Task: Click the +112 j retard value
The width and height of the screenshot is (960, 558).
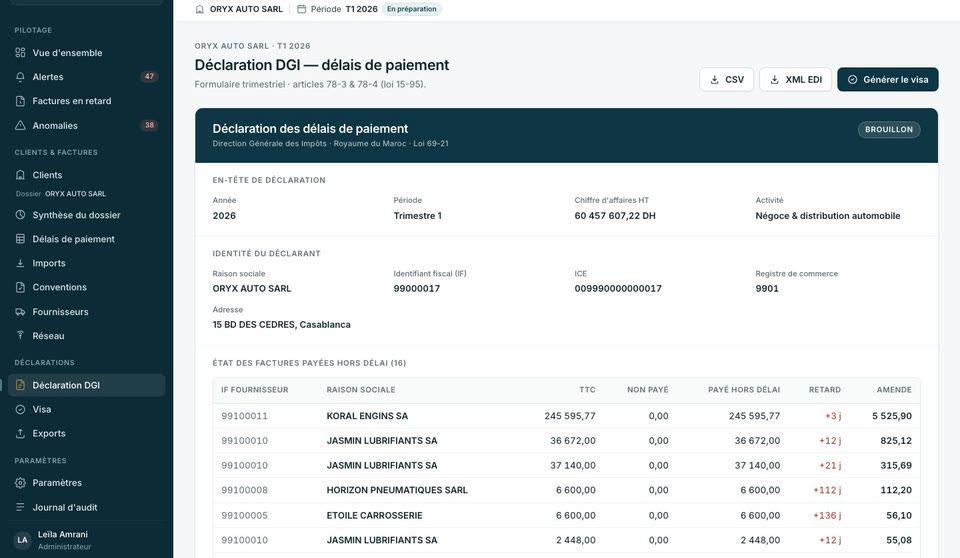Action: pyautogui.click(x=827, y=490)
